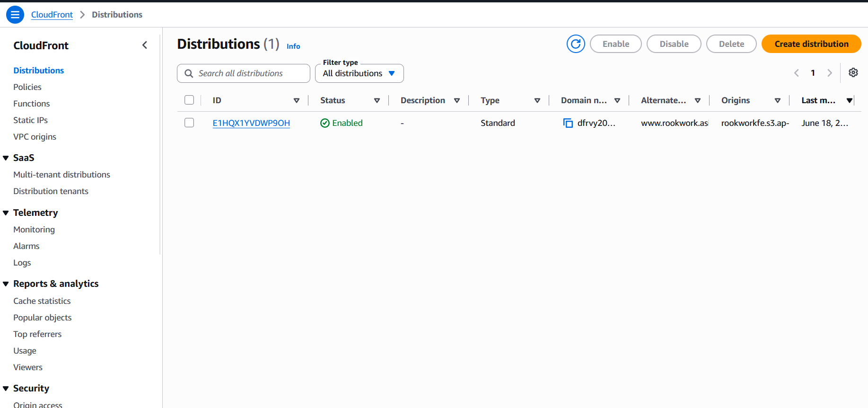Sort by Alternate domain column arrow
Image resolution: width=868 pixels, height=408 pixels.
point(698,100)
